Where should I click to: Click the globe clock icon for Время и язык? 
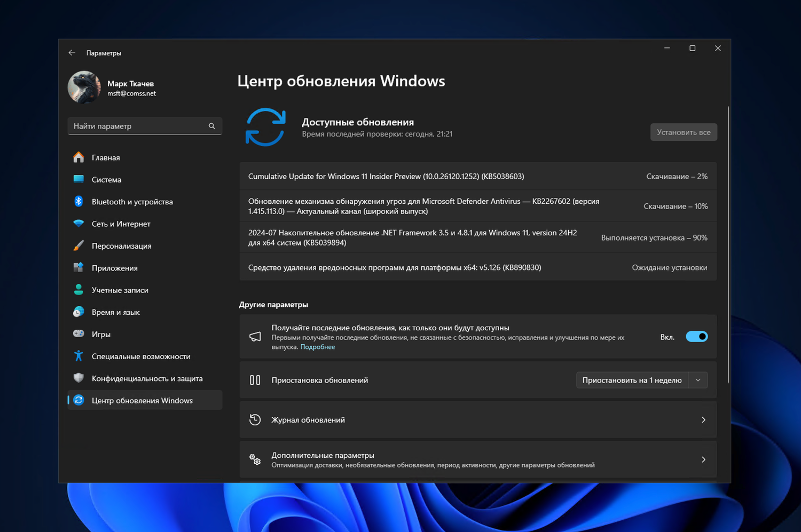pos(78,312)
